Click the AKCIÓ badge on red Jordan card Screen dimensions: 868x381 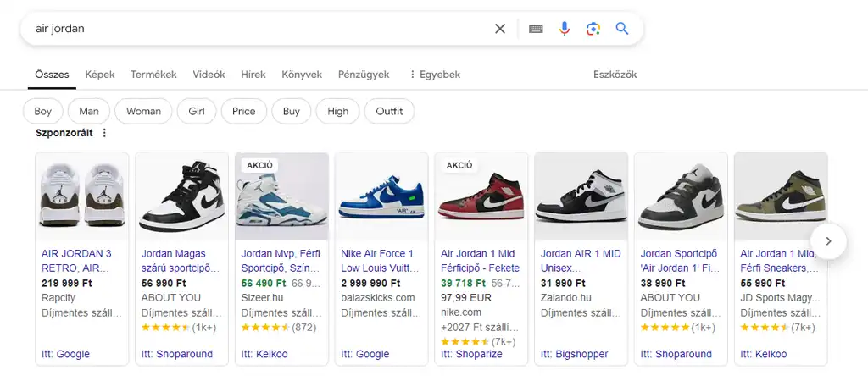tap(459, 165)
